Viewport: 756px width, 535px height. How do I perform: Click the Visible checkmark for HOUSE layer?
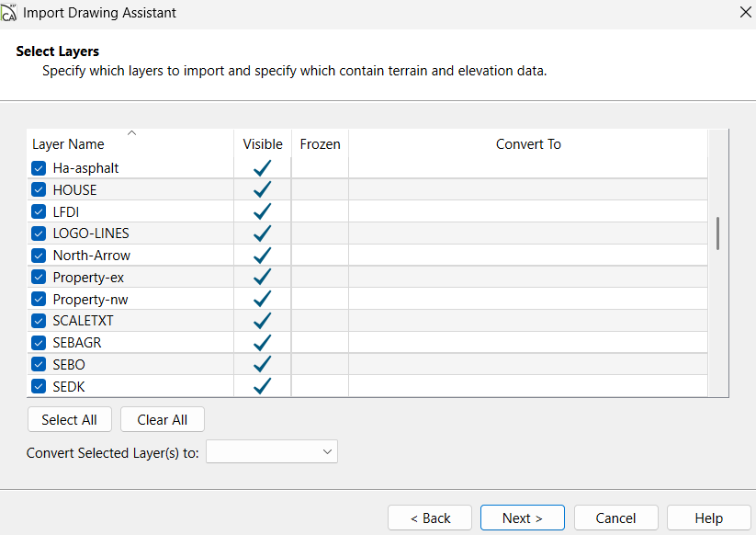click(263, 189)
